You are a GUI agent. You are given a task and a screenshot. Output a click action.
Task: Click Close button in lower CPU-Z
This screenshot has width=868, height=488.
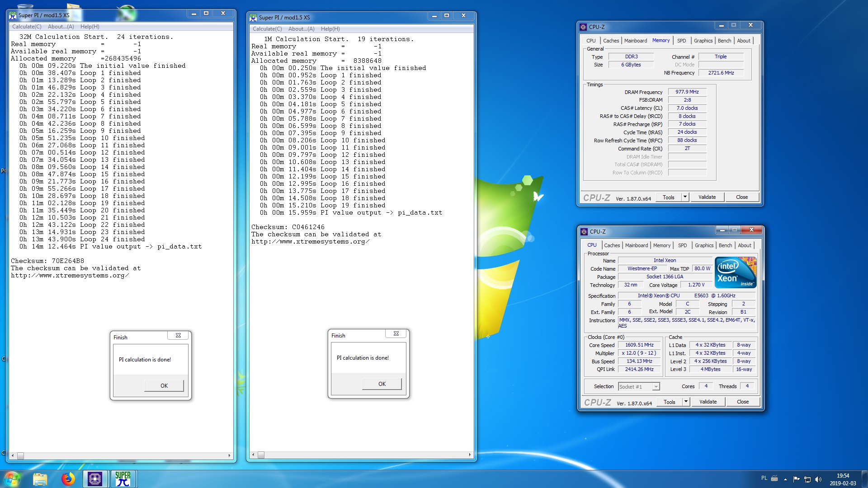[743, 402]
